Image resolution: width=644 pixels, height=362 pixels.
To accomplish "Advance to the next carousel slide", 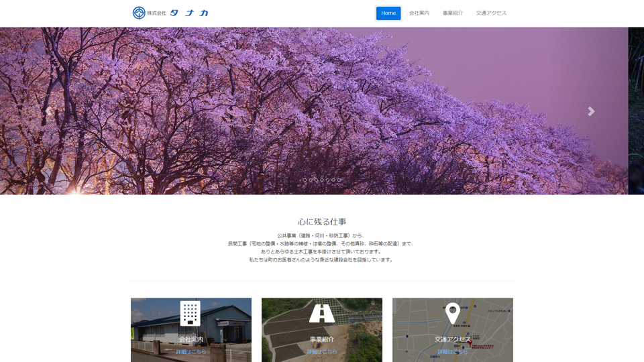I will 591,111.
